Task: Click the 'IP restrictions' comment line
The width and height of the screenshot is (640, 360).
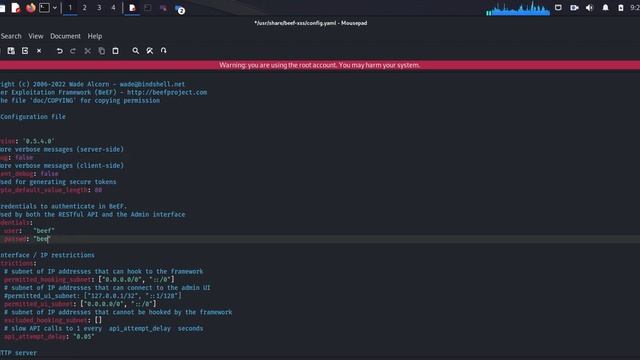Action: coord(47,255)
